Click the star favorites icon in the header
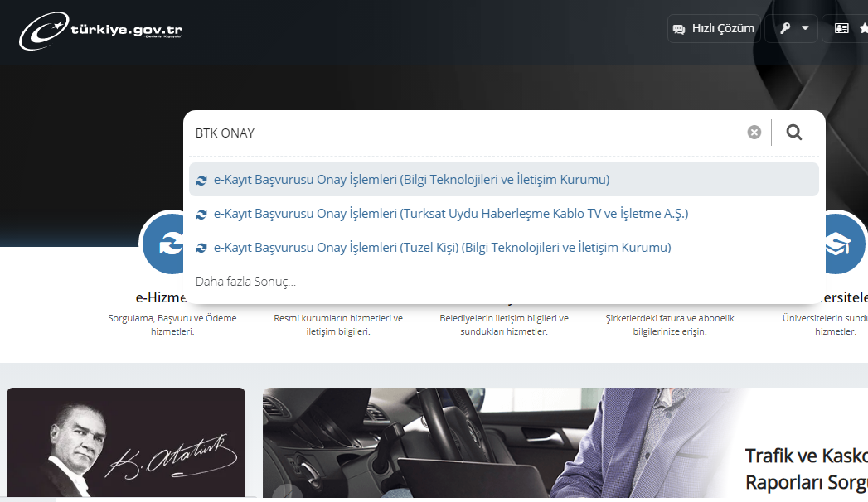This screenshot has width=868, height=502. 863,28
